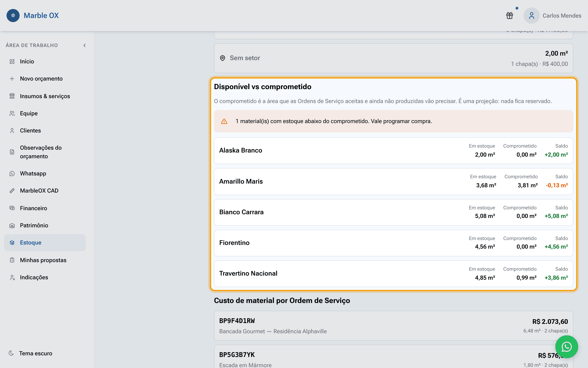588x368 pixels.
Task: Click the Insumos & serviços store icon
Action: pyautogui.click(x=12, y=96)
